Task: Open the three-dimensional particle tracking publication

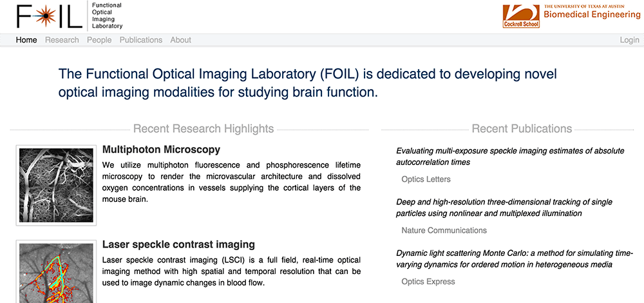Action: (504, 208)
